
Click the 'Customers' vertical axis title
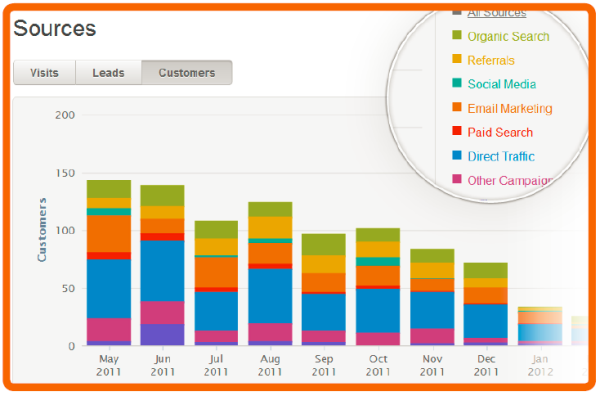(42, 230)
